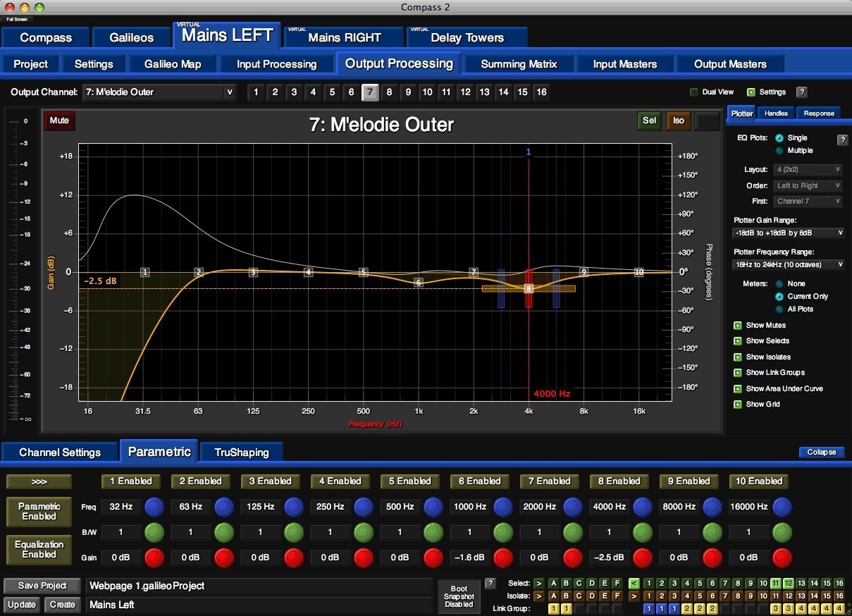The height and width of the screenshot is (616, 852).
Task: Click the green B/W knob for band 3
Action: pyautogui.click(x=293, y=532)
